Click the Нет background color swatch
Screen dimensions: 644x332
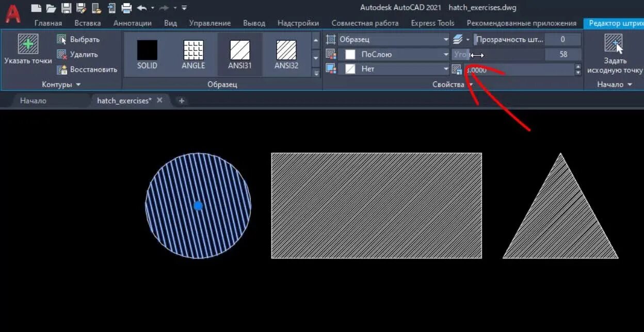point(350,69)
